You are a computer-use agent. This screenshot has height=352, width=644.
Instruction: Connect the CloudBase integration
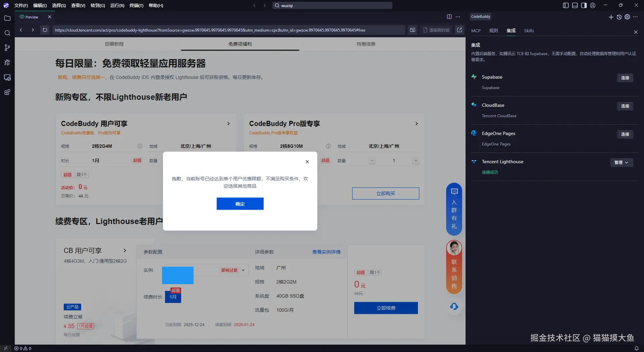click(625, 106)
